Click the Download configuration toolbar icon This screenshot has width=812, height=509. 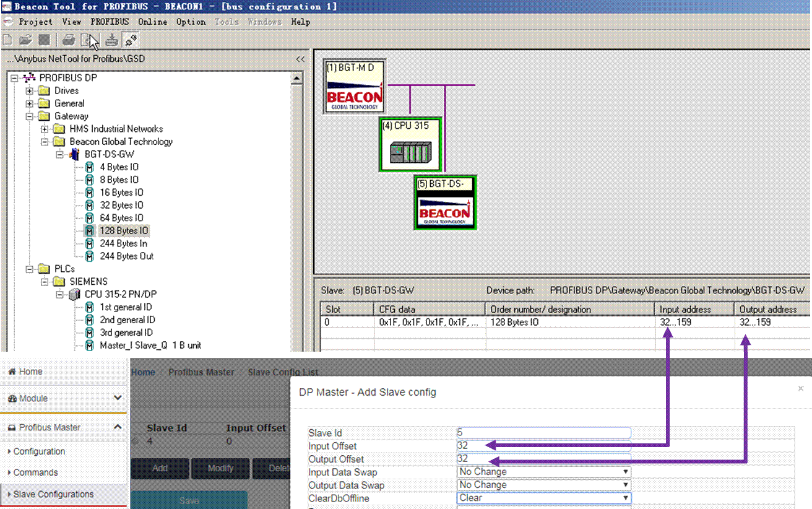coord(111,40)
